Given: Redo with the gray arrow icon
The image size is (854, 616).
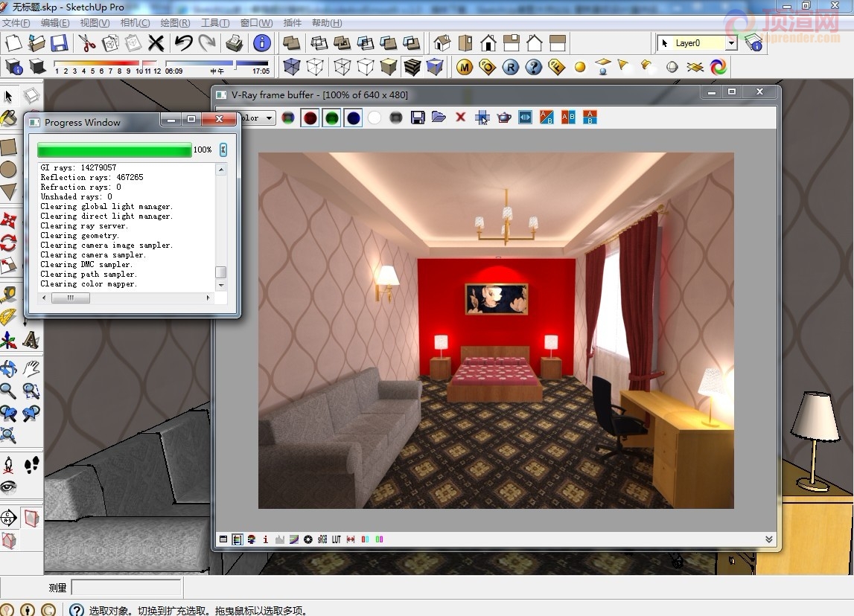Looking at the screenshot, I should tap(207, 43).
